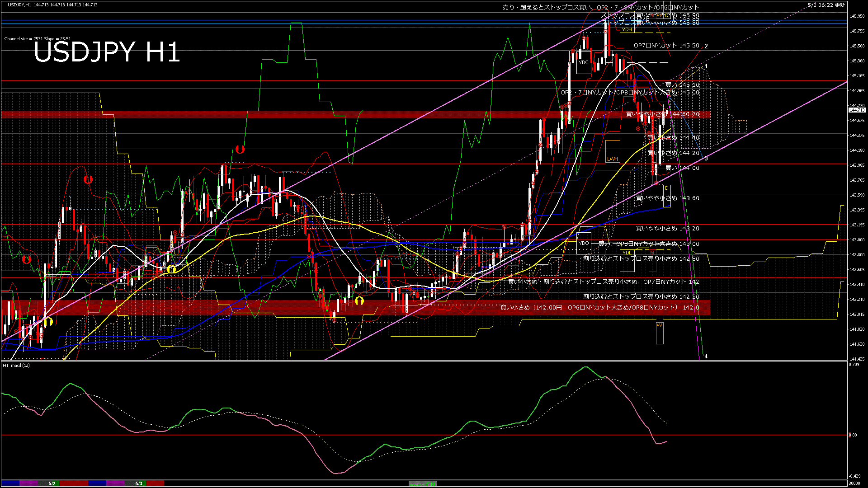The image size is (868, 488).
Task: Toggle the macd ON button
Action: (x=423, y=483)
